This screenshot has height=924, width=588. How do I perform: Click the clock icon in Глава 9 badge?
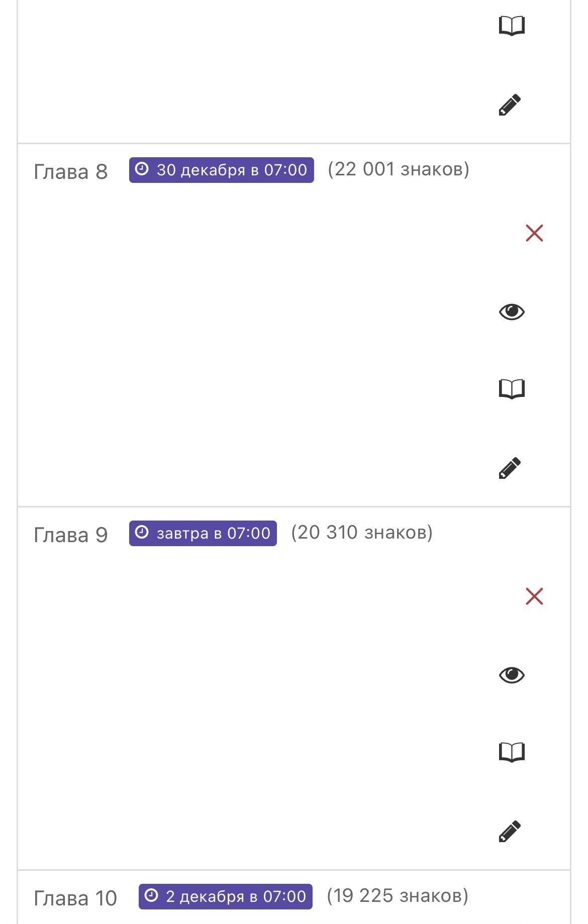(x=142, y=532)
